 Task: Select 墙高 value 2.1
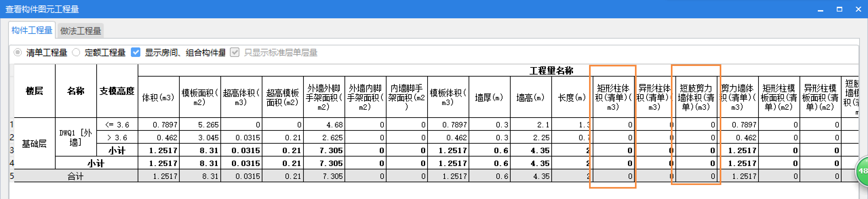pyautogui.click(x=531, y=125)
